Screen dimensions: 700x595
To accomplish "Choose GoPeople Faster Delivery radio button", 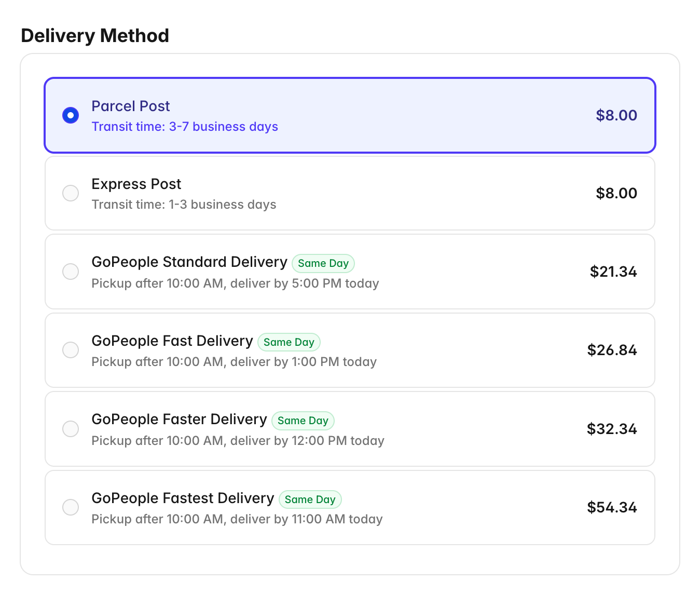I will [71, 429].
